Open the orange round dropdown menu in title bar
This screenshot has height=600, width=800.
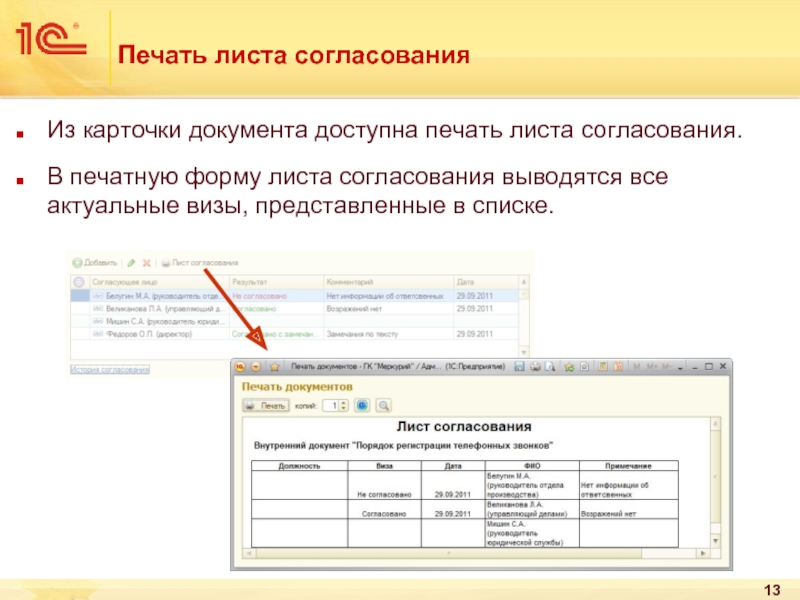[256, 368]
